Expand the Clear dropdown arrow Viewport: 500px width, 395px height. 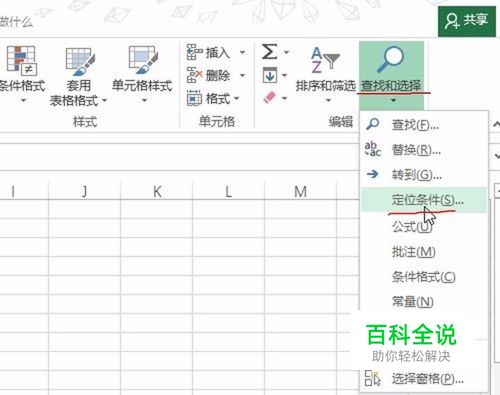(x=285, y=98)
